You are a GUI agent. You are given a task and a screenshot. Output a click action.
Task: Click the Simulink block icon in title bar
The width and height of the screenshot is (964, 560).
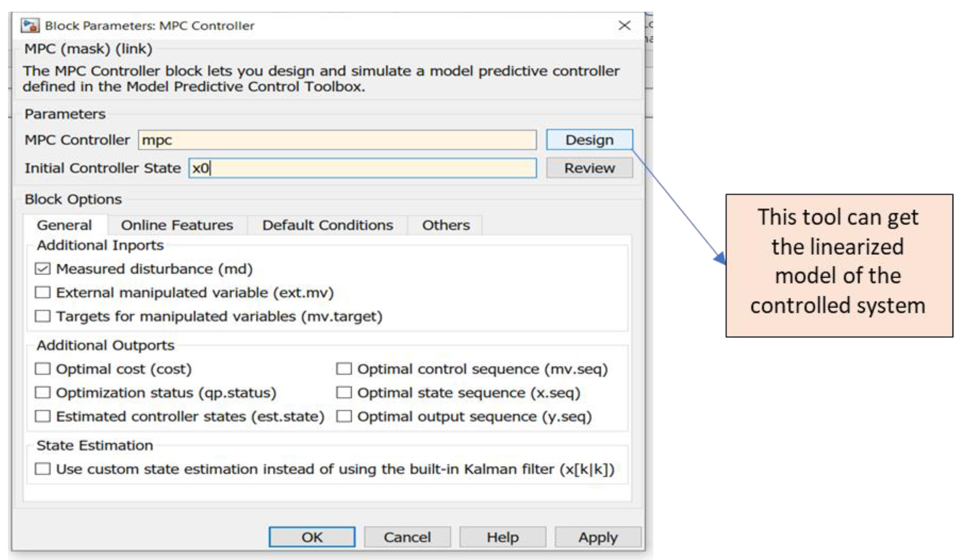click(x=30, y=26)
